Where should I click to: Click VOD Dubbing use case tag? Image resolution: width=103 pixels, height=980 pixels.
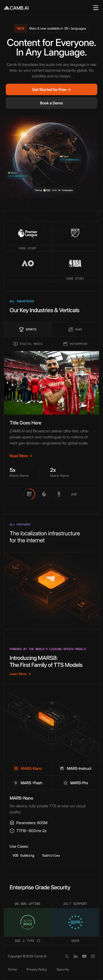(23, 856)
